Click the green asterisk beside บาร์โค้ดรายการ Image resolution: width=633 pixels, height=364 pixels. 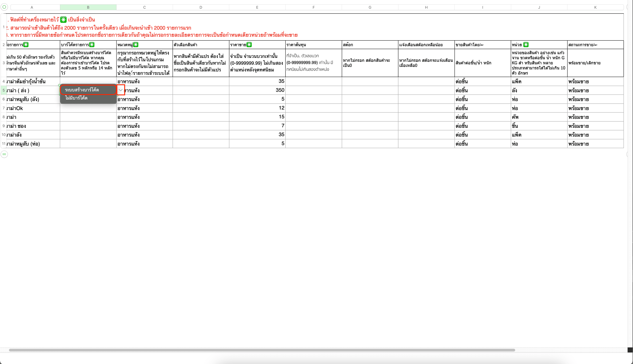92,45
